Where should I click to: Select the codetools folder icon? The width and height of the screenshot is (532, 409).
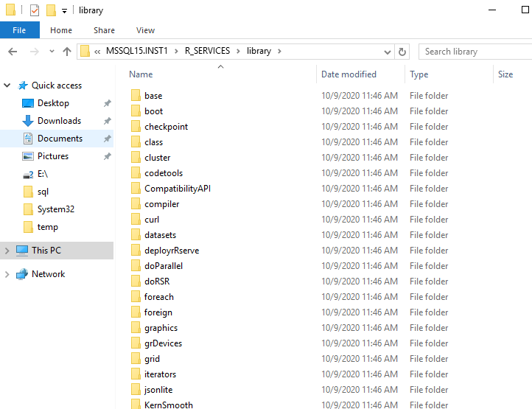click(136, 173)
